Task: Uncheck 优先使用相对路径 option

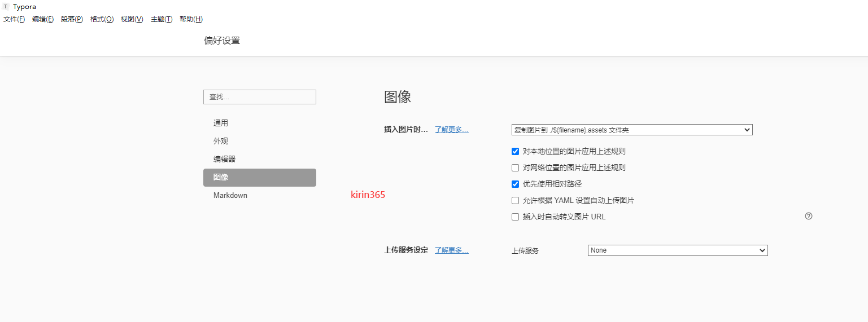Action: coord(515,184)
